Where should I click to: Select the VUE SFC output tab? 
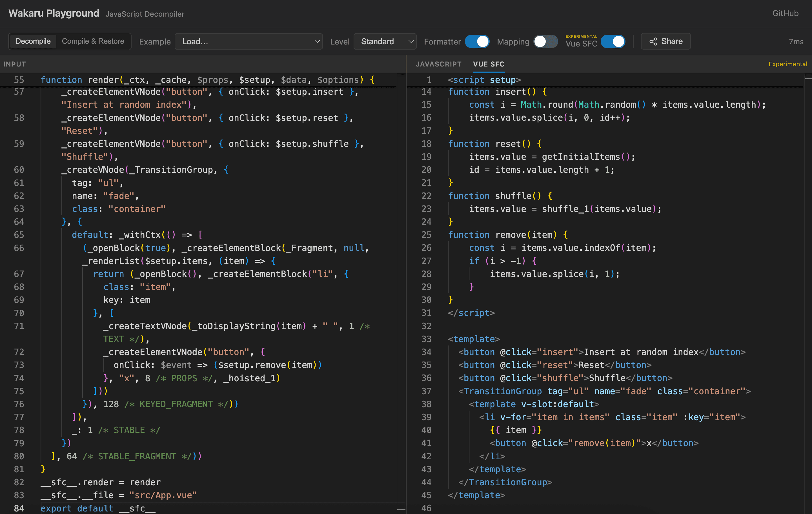pyautogui.click(x=489, y=64)
